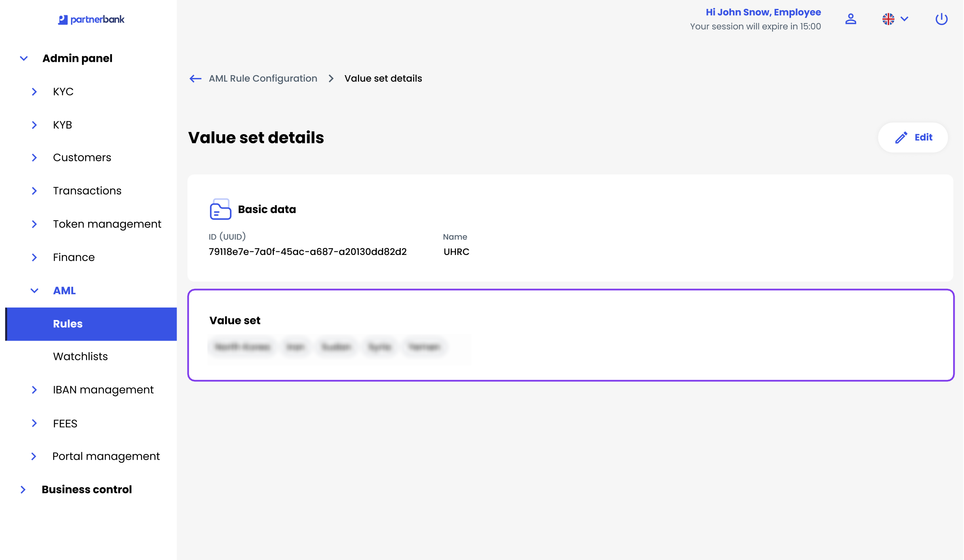The width and height of the screenshot is (964, 560).
Task: Go to AML Rule Configuration breadcrumb
Action: point(263,78)
